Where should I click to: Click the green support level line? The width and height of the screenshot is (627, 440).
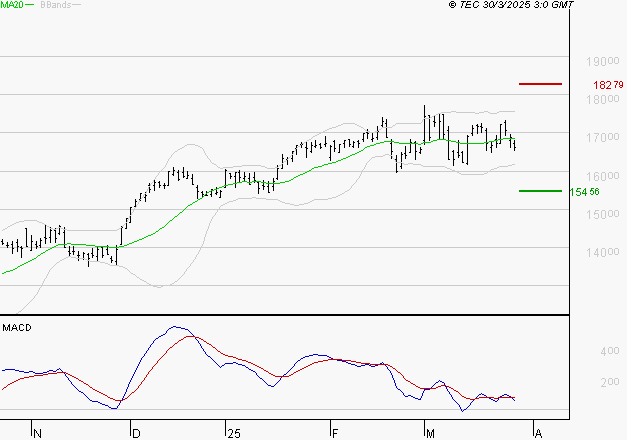(540, 191)
